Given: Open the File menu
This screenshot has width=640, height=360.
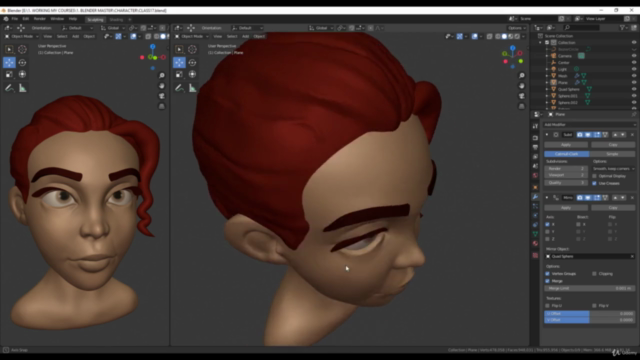Looking at the screenshot, I should (x=15, y=19).
